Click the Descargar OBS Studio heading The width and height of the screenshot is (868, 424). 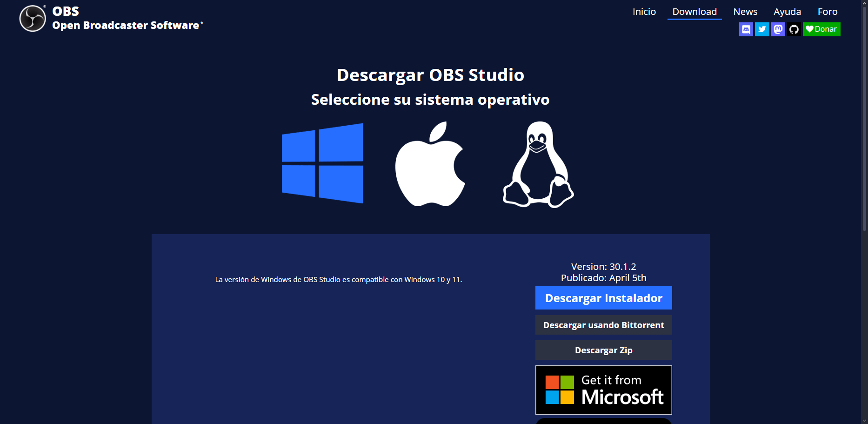click(x=430, y=75)
